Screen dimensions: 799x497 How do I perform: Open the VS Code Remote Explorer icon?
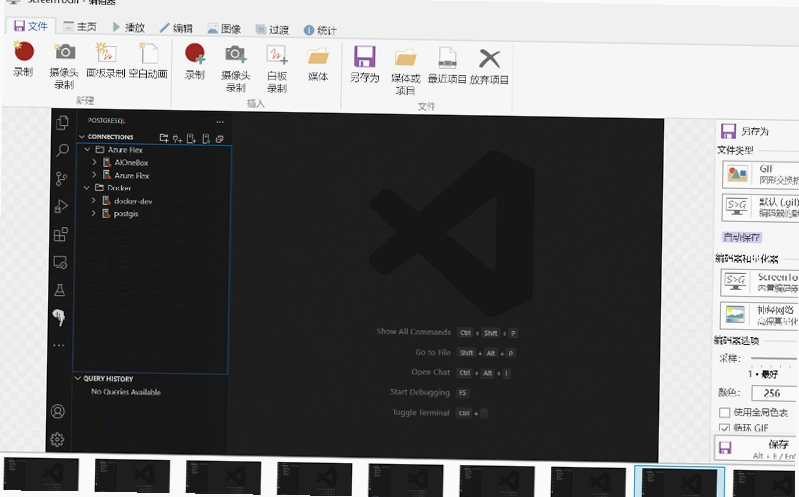coord(60,262)
